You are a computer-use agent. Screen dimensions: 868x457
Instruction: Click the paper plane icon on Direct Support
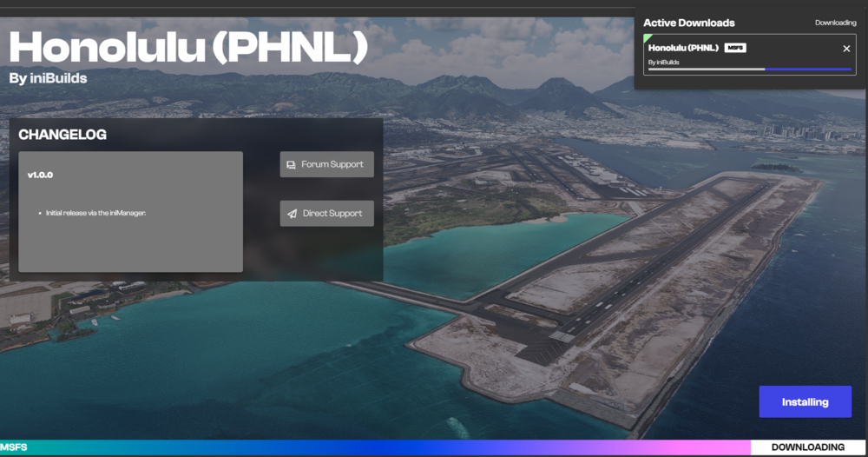click(293, 214)
